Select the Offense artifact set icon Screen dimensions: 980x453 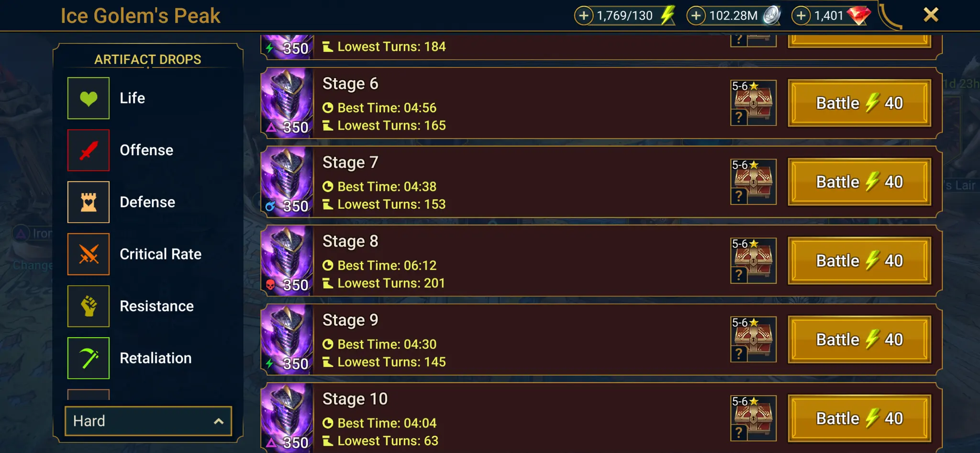[89, 150]
